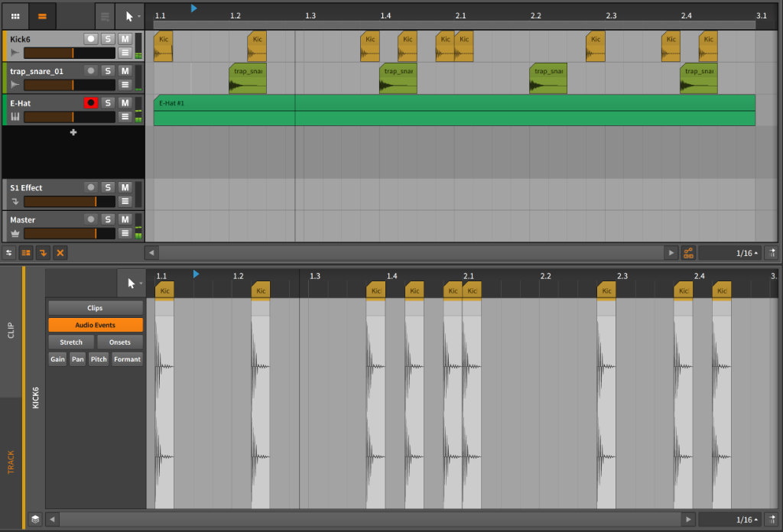Click the blue play marker on arranger ruler
Screen dimensions: 783x532
tap(193, 8)
